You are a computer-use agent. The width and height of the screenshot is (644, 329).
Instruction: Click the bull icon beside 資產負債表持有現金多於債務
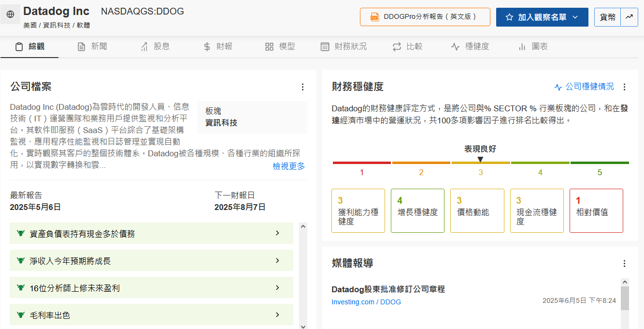20,234
